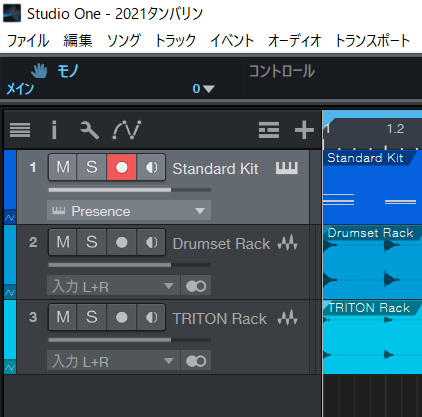The width and height of the screenshot is (422, 417).
Task: Select track number 2 row
Action: pos(163,262)
